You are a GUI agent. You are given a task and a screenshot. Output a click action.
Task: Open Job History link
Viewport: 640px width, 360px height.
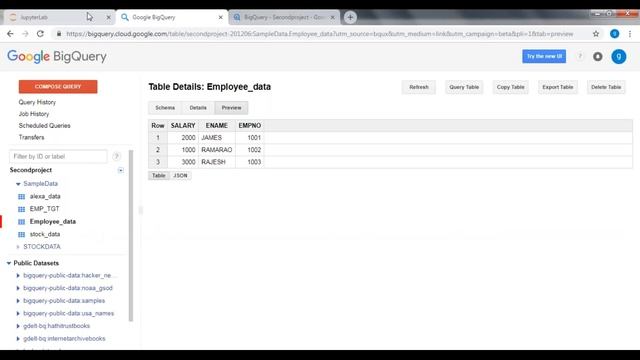(34, 114)
